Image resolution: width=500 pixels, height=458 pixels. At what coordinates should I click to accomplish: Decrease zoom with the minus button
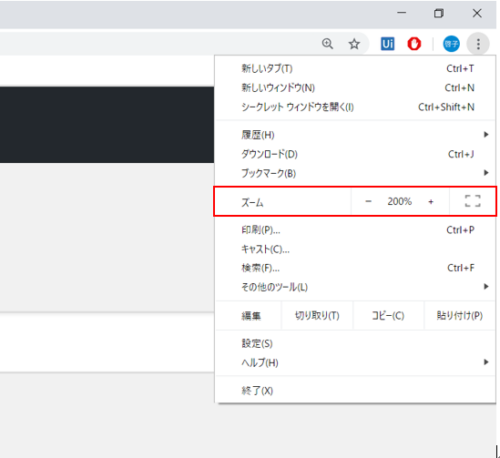[368, 201]
